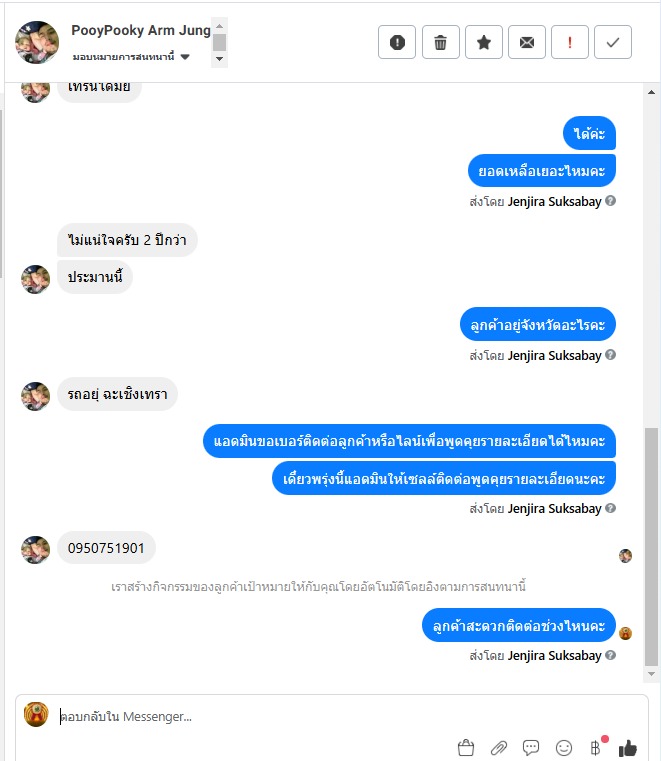The height and width of the screenshot is (761, 661).
Task: Delete conversation using the trash can icon
Action: point(440,42)
